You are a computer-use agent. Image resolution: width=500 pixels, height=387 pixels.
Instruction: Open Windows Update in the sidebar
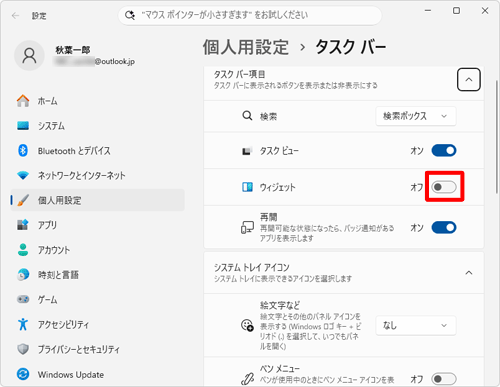(x=97, y=374)
